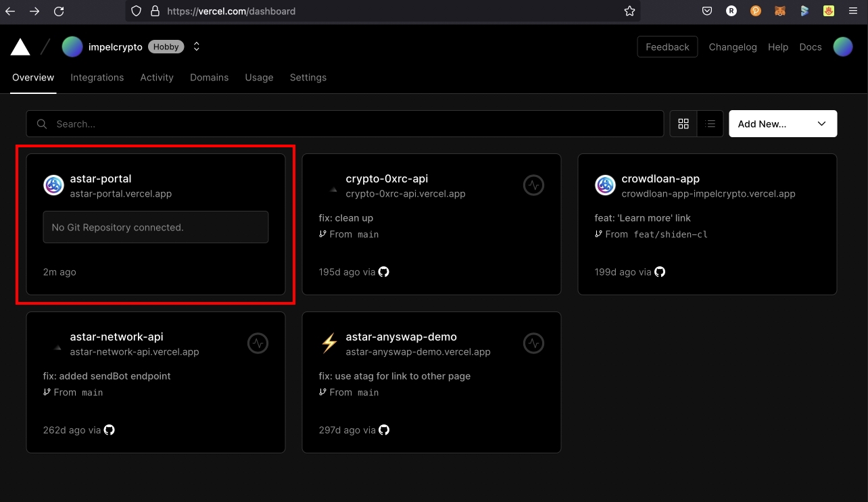Viewport: 868px width, 502px height.
Task: Click the activity icon on astar-anyswap-demo card
Action: [533, 343]
